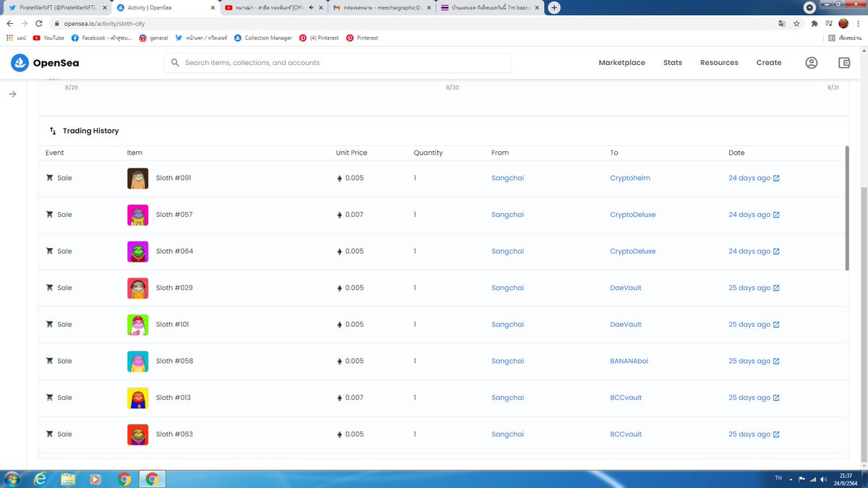
Task: Open external link icon for Sloth #057 date
Action: [x=776, y=215]
